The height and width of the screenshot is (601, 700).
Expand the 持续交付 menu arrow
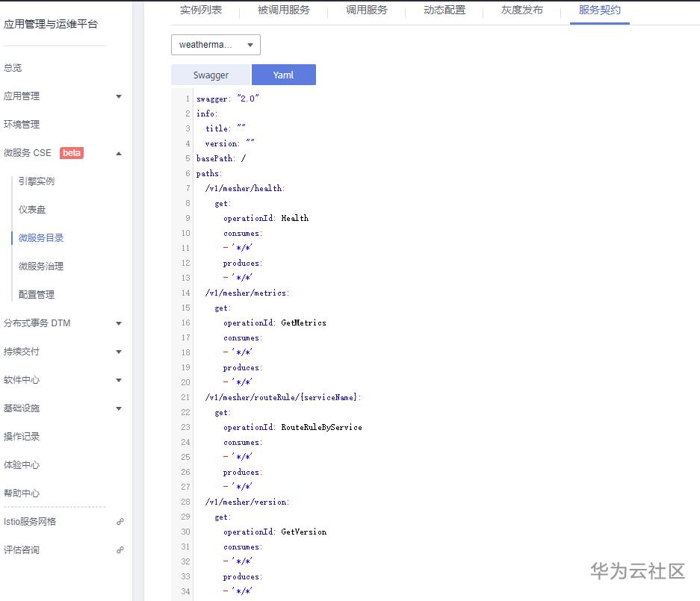(x=119, y=352)
